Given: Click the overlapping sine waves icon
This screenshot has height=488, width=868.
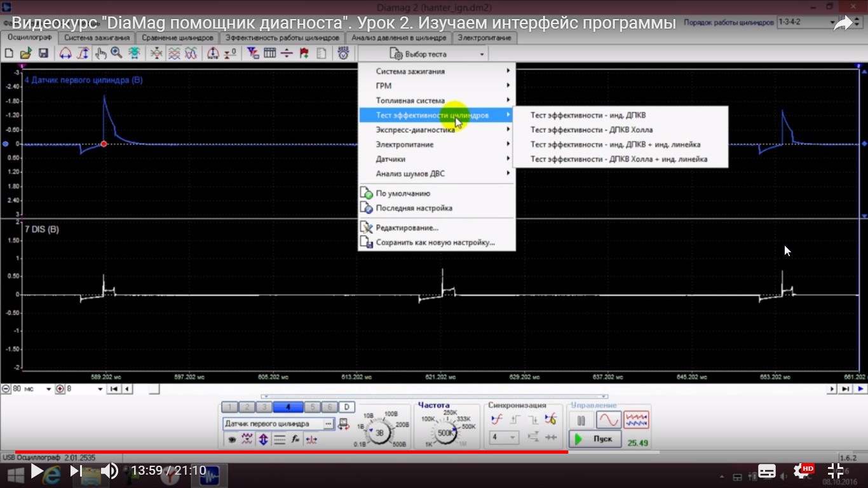Looking at the screenshot, I should (191, 54).
